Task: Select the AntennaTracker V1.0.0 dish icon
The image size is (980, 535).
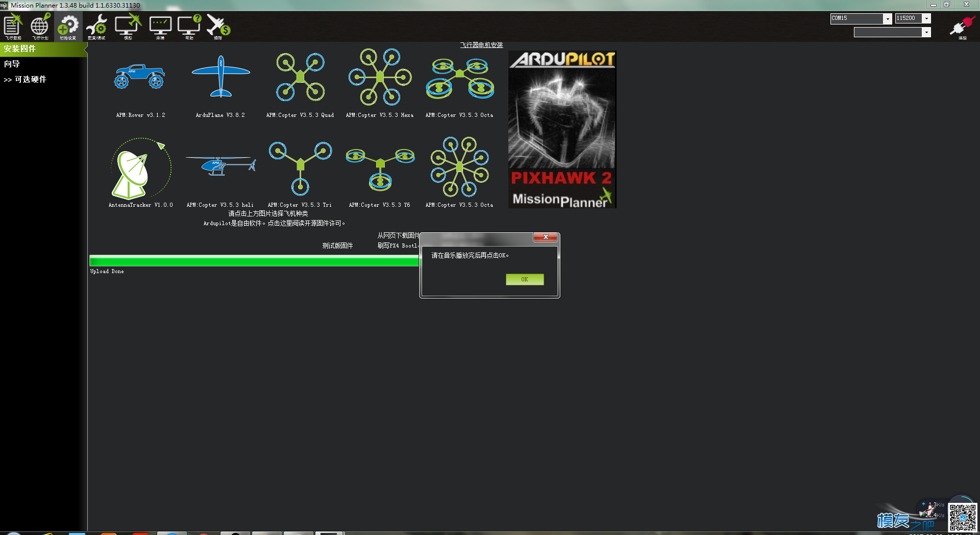Action: (x=141, y=168)
